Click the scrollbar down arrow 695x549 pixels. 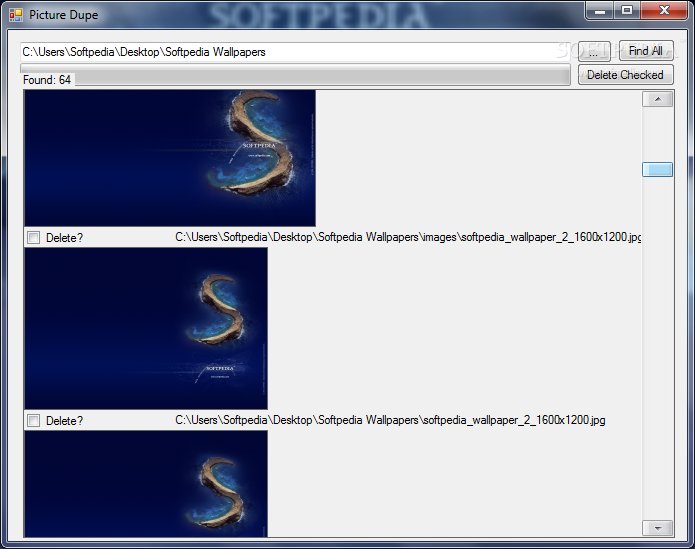coord(658,528)
